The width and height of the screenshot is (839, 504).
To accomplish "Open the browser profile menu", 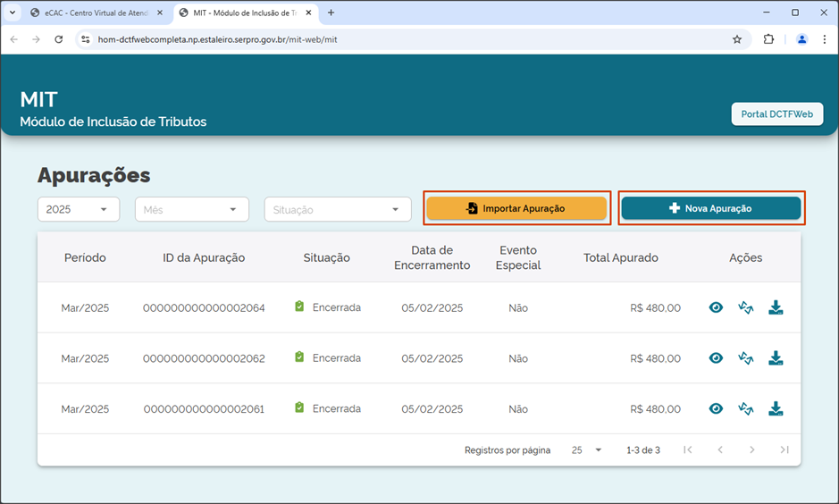I will [801, 39].
